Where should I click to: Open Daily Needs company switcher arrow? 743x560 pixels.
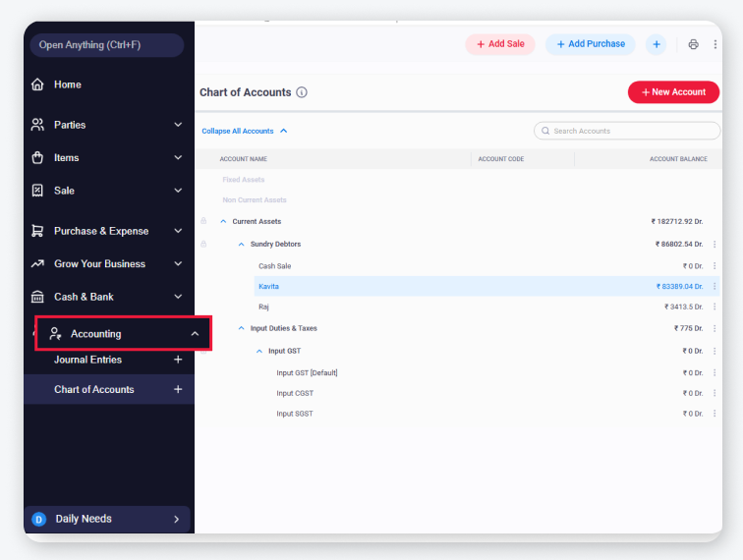[176, 520]
